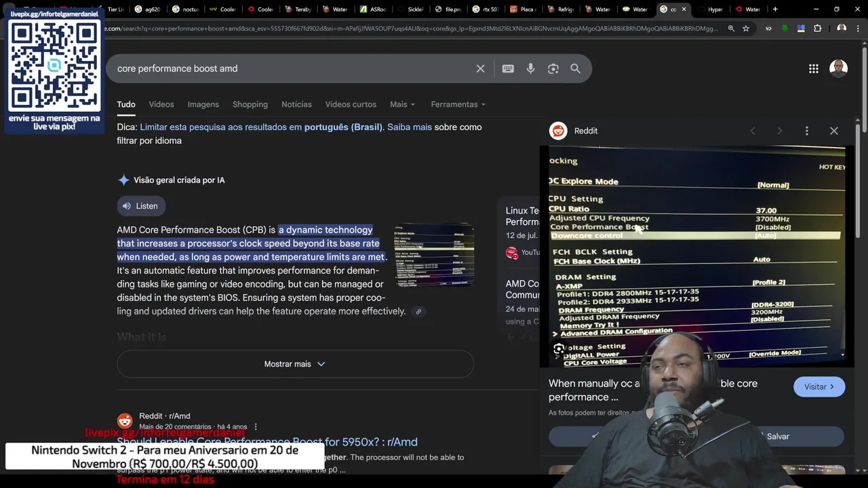Open the Saiba mais link
The width and height of the screenshot is (868, 488).
[410, 127]
